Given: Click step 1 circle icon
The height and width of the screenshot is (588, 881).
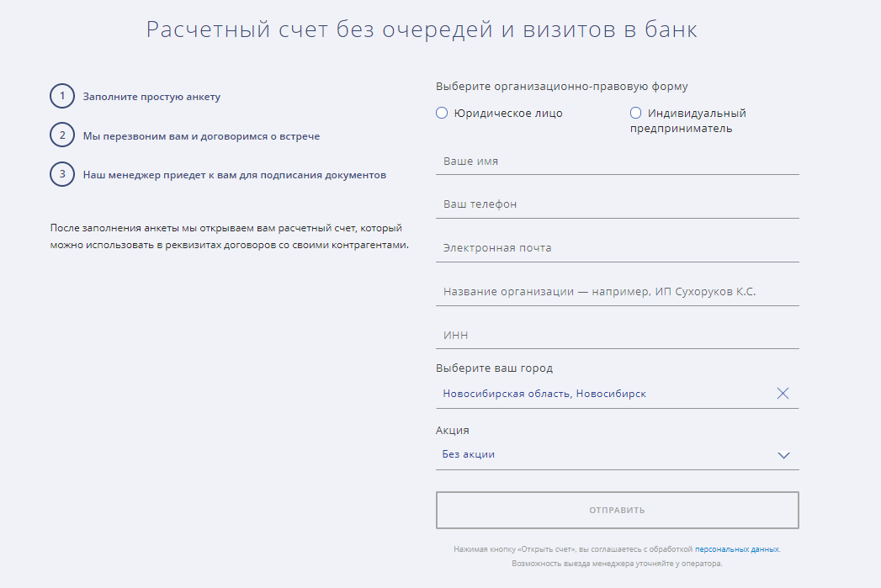Looking at the screenshot, I should coord(62,96).
